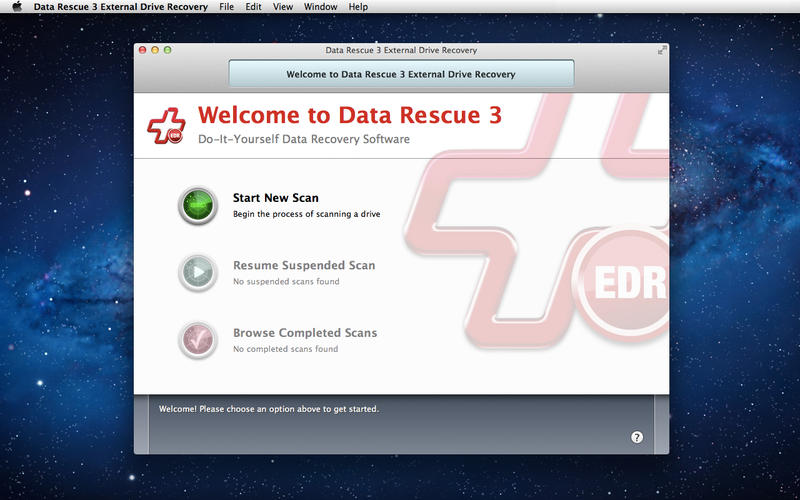
Task: Select the Start New Scan text label
Action: click(275, 198)
